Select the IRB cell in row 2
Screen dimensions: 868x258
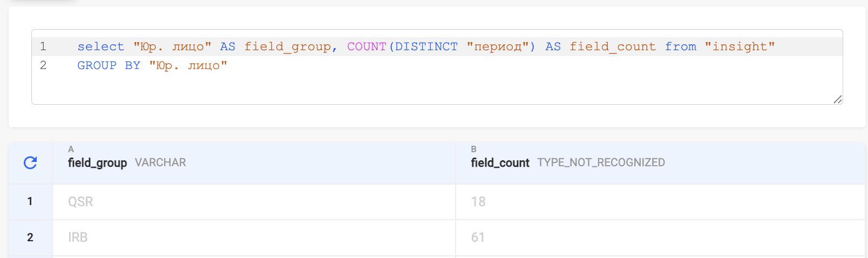[78, 237]
